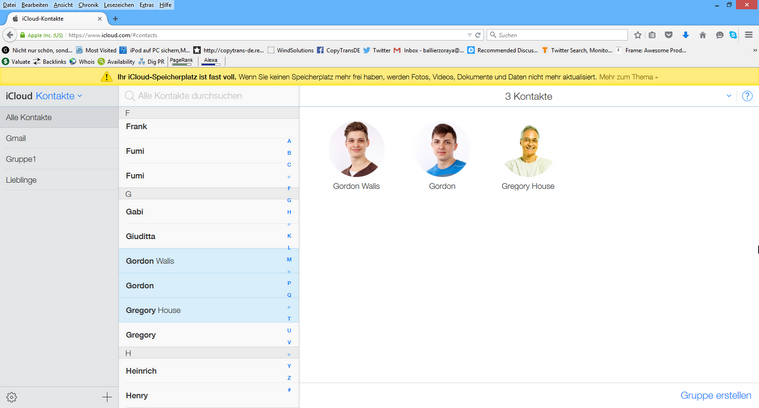Click the yellow warning triangle icon
The image size is (759, 408).
(106, 76)
